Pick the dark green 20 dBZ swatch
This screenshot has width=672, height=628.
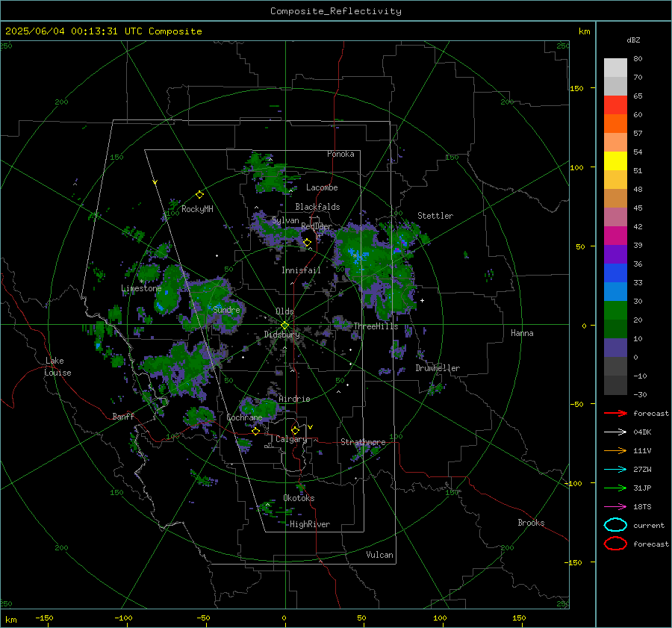pos(615,329)
